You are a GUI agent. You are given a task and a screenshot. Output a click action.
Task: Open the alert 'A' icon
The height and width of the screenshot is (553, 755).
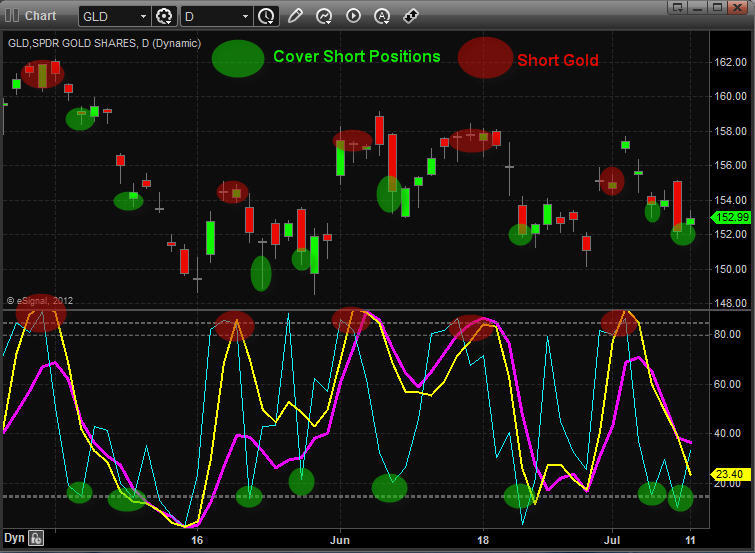click(382, 16)
